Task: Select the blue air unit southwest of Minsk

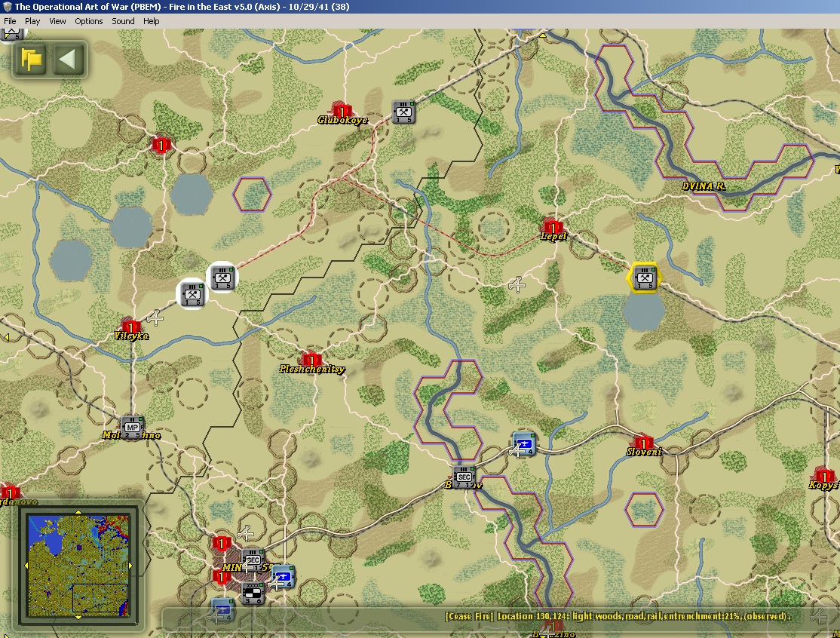Action: click(222, 609)
